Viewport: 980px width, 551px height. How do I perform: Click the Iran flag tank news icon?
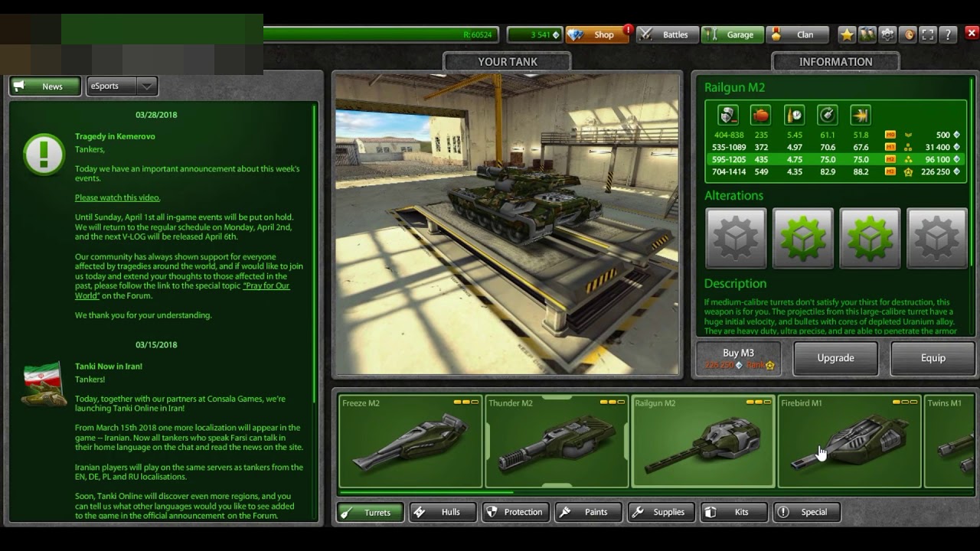tap(42, 384)
